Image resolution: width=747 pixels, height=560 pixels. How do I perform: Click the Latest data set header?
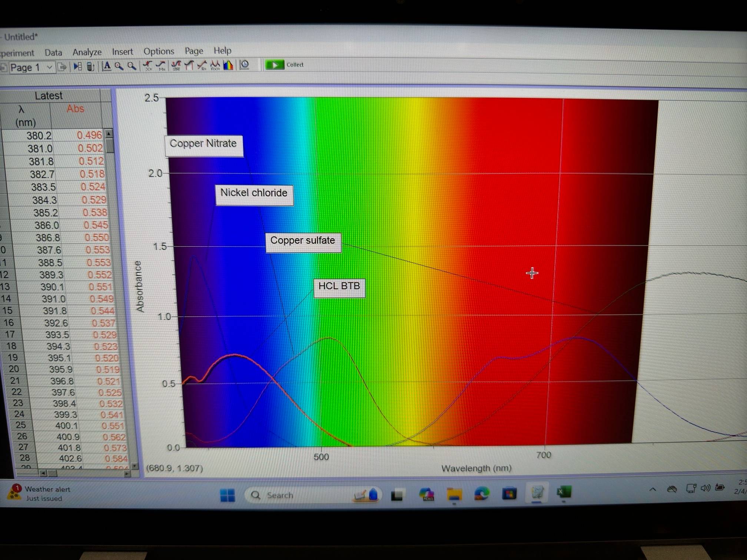click(x=49, y=96)
